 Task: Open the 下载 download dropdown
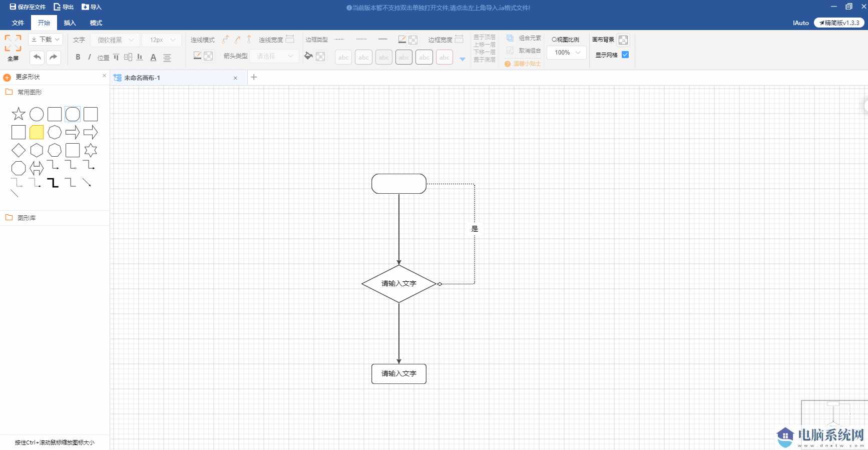(45, 39)
